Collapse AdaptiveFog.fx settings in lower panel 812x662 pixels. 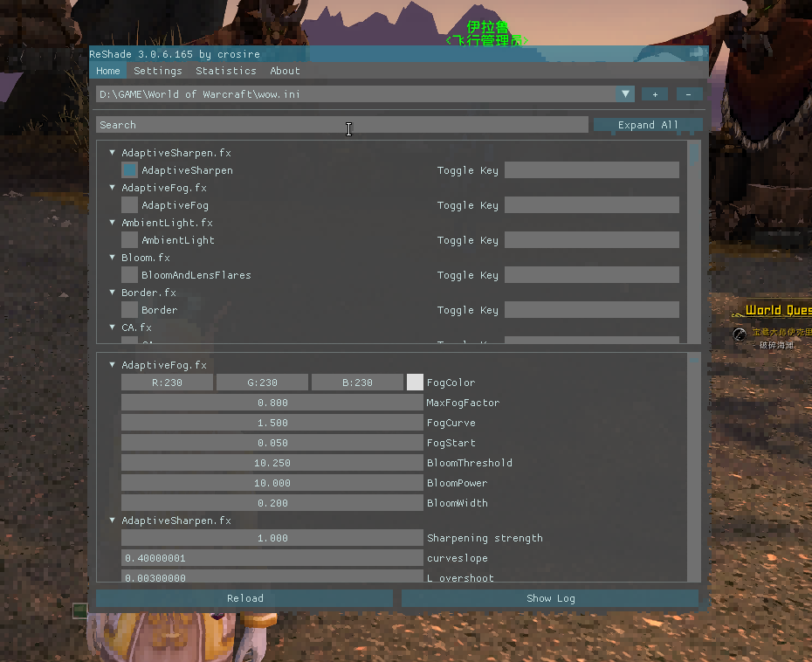tap(113, 365)
